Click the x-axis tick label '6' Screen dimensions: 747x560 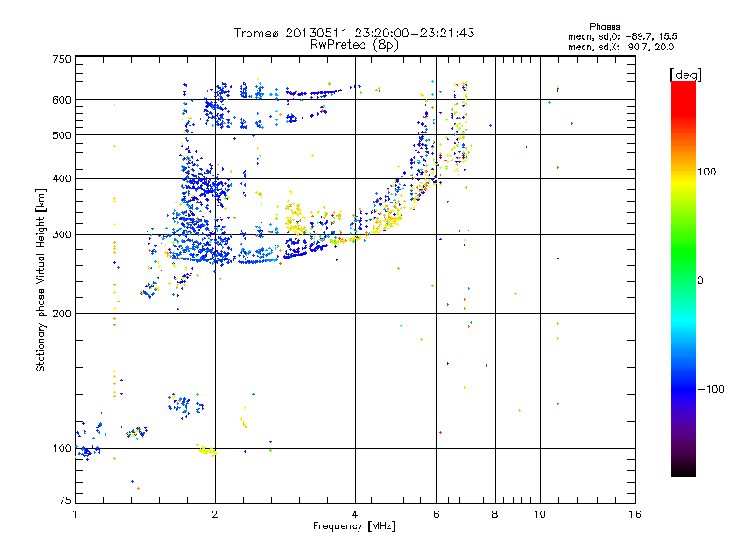pyautogui.click(x=436, y=514)
